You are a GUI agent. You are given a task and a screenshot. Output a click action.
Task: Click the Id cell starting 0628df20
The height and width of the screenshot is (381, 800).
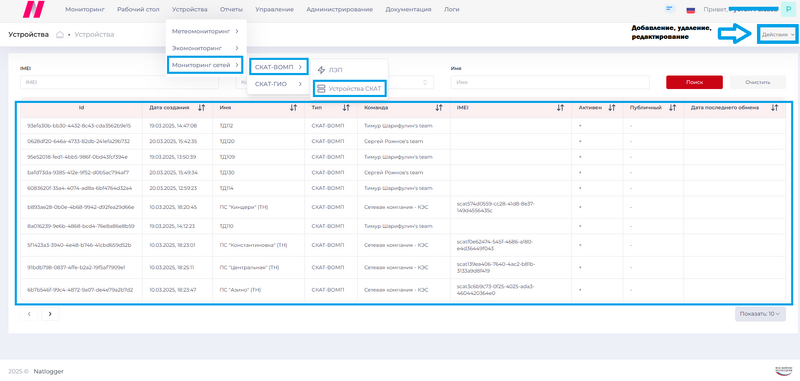click(x=79, y=141)
